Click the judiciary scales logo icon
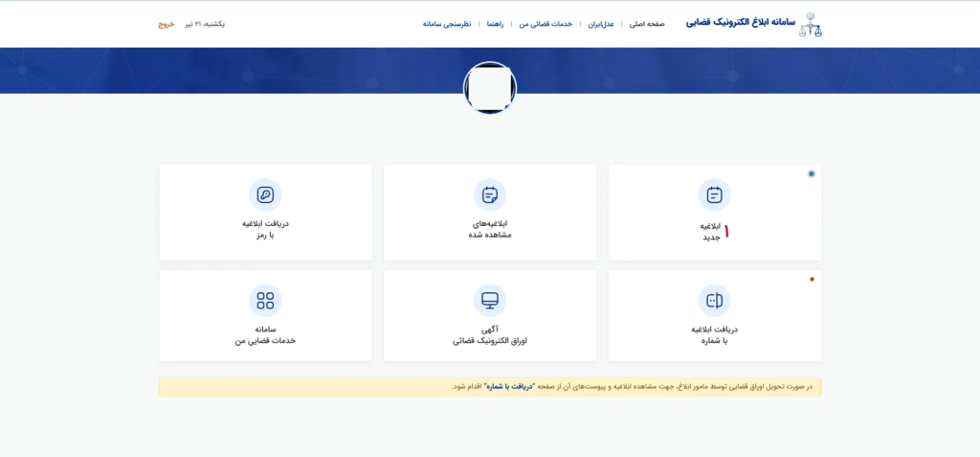This screenshot has width=980, height=457. (x=811, y=24)
